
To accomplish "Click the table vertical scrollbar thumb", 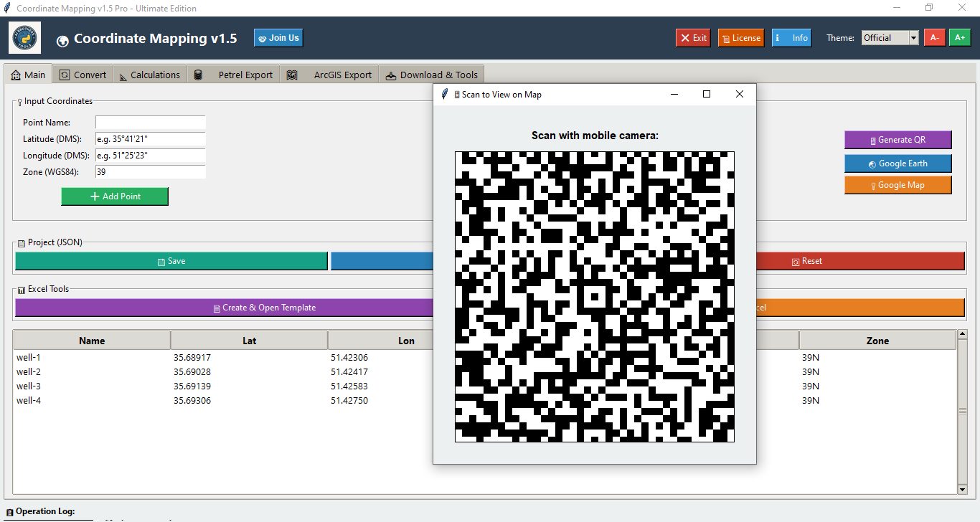I will pyautogui.click(x=963, y=412).
